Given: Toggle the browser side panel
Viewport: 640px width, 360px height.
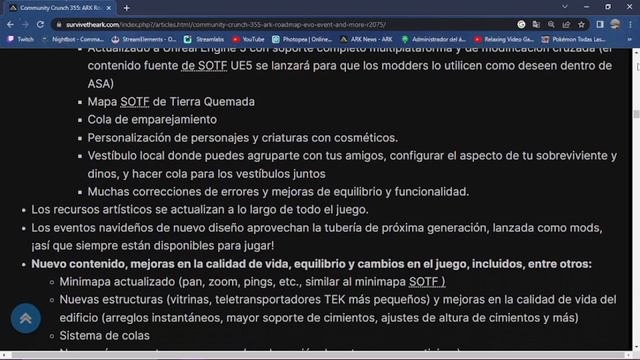Looking at the screenshot, I should 600,24.
